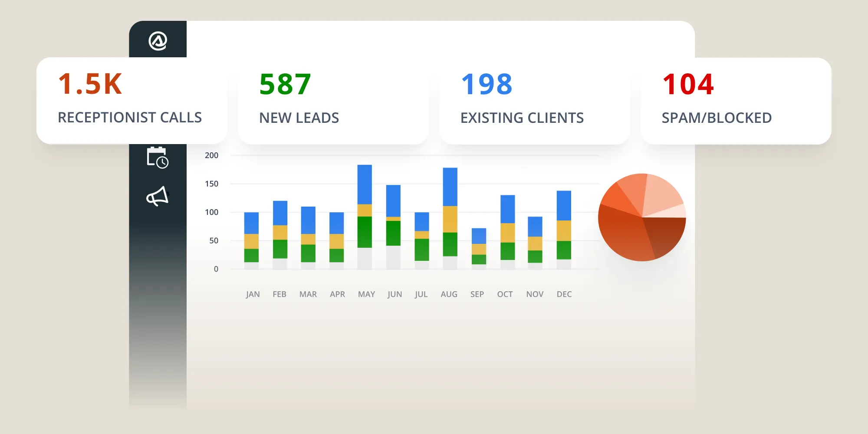This screenshot has width=868, height=434.
Task: Click the 198 existing clients number
Action: pyautogui.click(x=487, y=83)
